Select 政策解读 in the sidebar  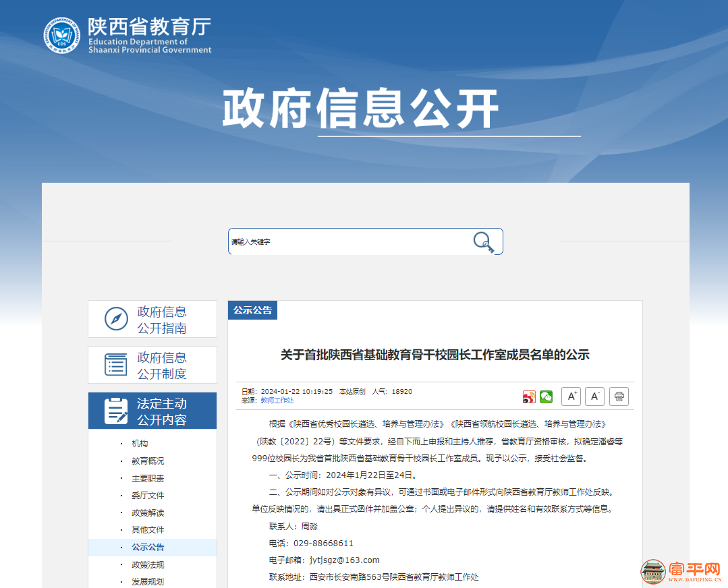(x=148, y=513)
